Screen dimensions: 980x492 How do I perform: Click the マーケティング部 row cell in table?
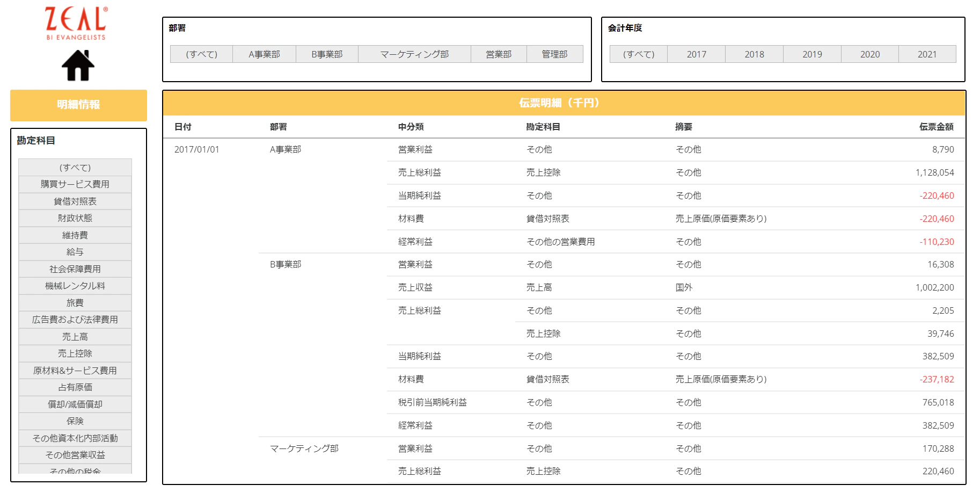[304, 448]
